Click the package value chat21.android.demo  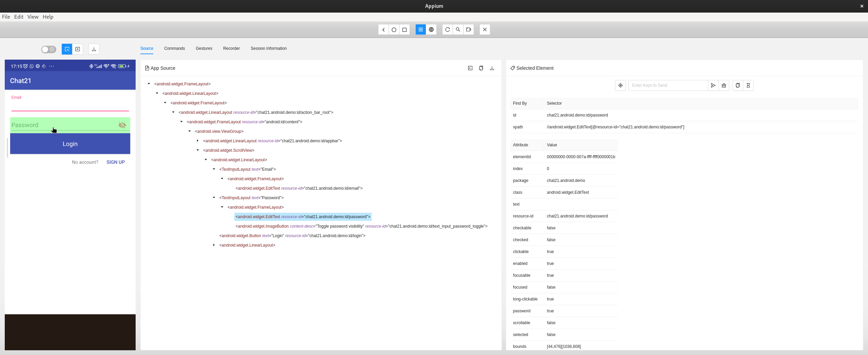coord(566,181)
